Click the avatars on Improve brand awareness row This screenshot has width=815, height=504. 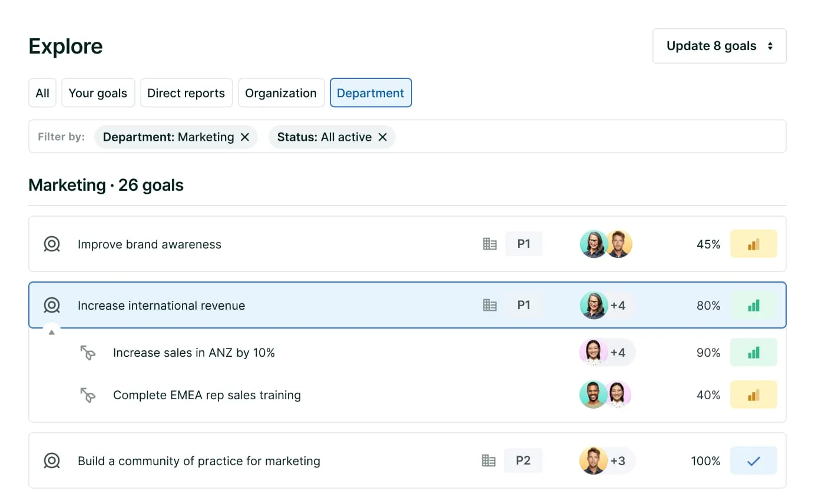[606, 244]
